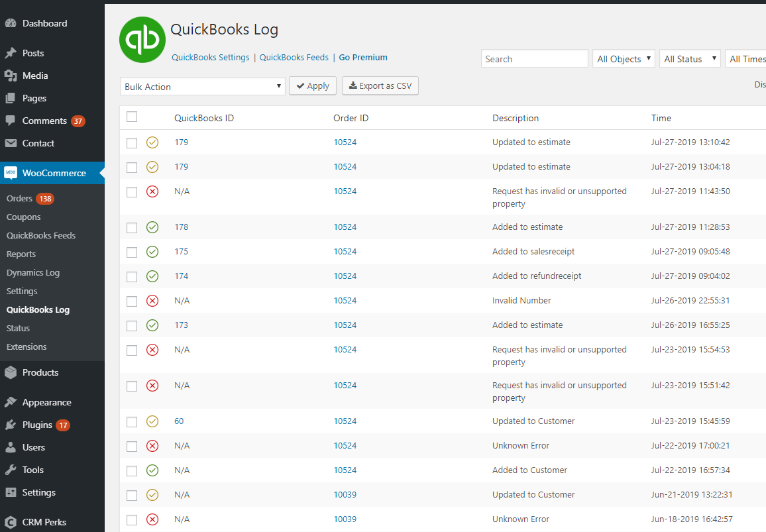
Task: Click the Appearance brush icon
Action: click(11, 402)
